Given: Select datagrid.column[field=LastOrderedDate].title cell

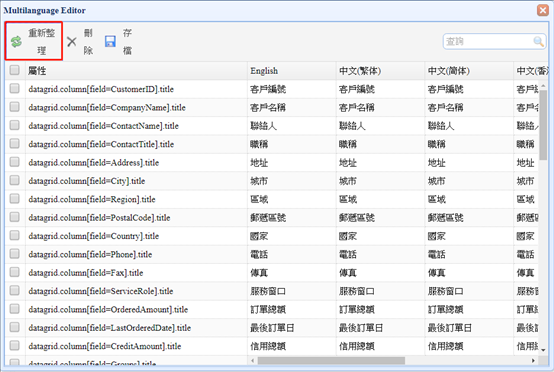Looking at the screenshot, I should point(136,328).
